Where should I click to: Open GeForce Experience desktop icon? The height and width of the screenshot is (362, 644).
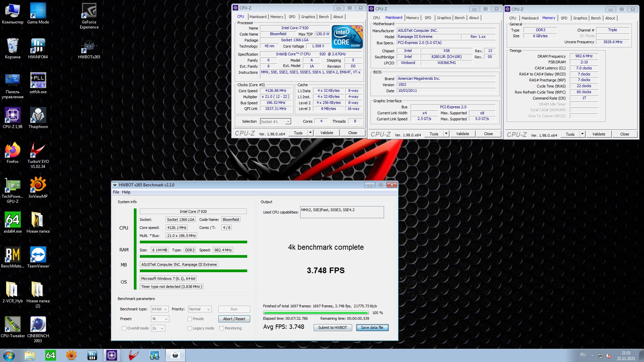click(x=89, y=16)
